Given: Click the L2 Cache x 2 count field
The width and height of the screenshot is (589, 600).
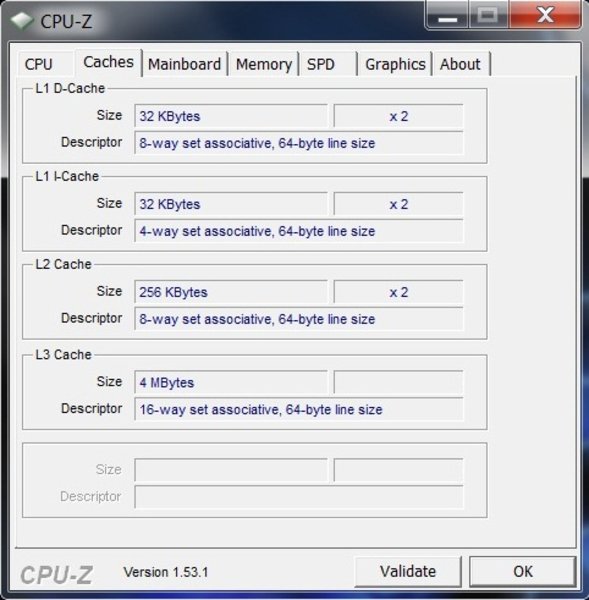Looking at the screenshot, I should 398,292.
